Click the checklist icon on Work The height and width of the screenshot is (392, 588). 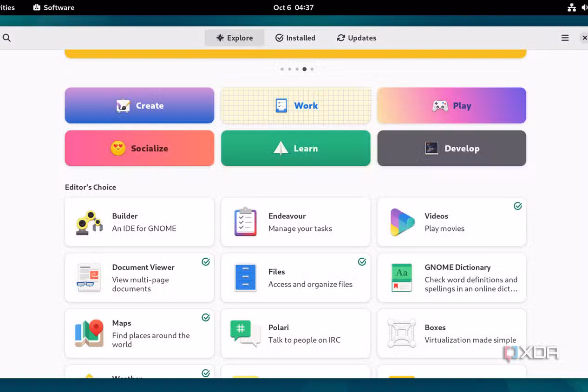(x=281, y=105)
